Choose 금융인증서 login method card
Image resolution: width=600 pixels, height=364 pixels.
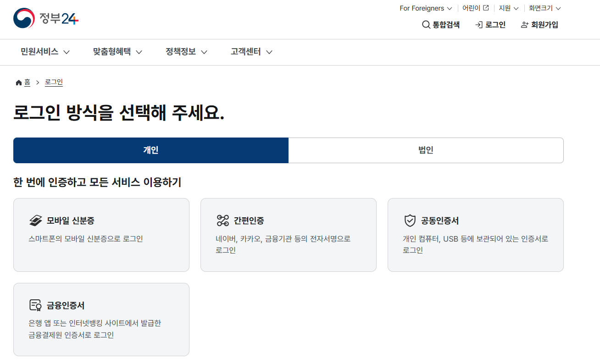tap(101, 320)
